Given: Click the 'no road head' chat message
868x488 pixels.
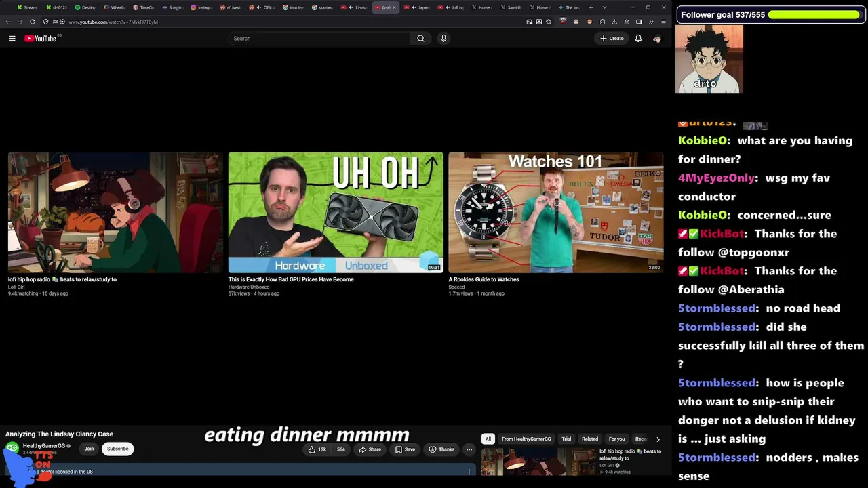Looking at the screenshot, I should (803, 308).
